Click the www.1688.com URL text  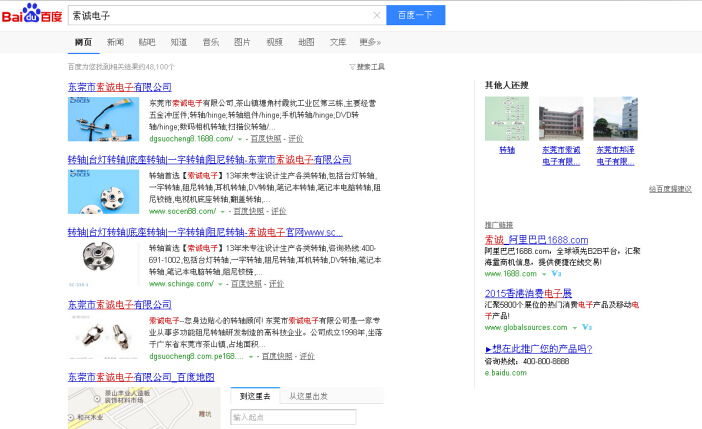pyautogui.click(x=510, y=274)
